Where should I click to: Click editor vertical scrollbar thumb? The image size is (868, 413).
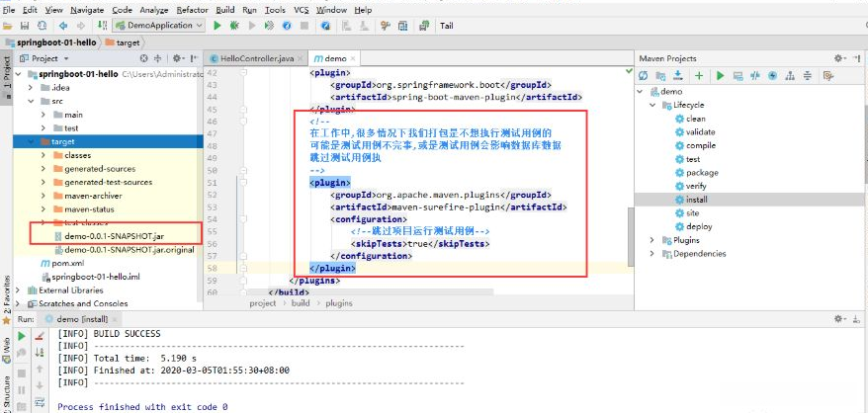click(631, 237)
